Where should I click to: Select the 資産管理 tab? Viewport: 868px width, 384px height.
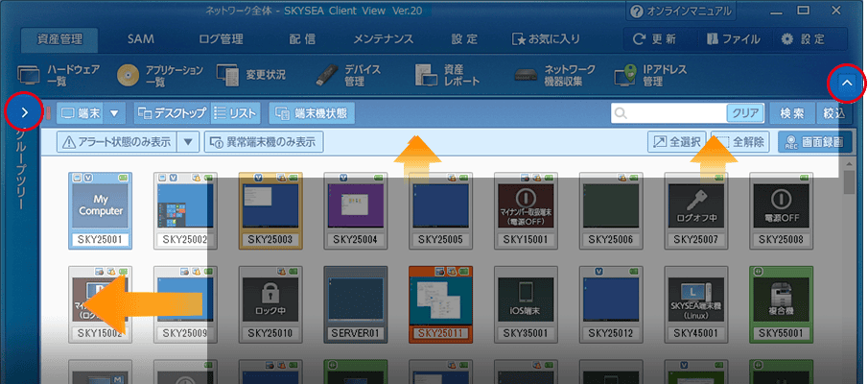(x=59, y=38)
